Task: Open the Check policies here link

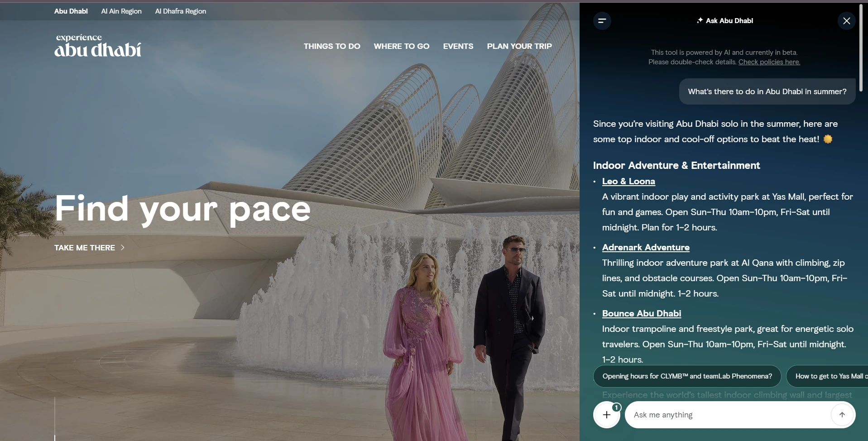Action: pyautogui.click(x=769, y=62)
